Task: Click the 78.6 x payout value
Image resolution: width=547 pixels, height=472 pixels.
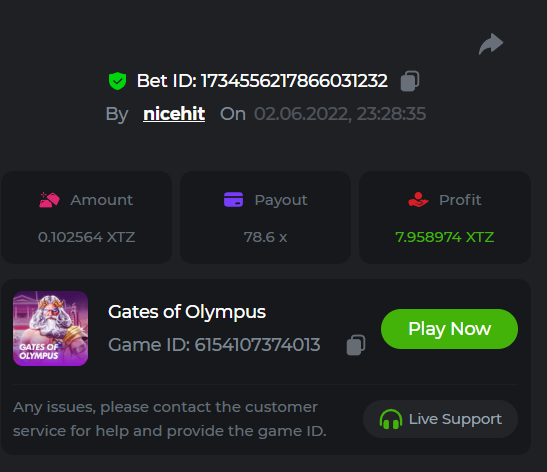Action: (265, 237)
